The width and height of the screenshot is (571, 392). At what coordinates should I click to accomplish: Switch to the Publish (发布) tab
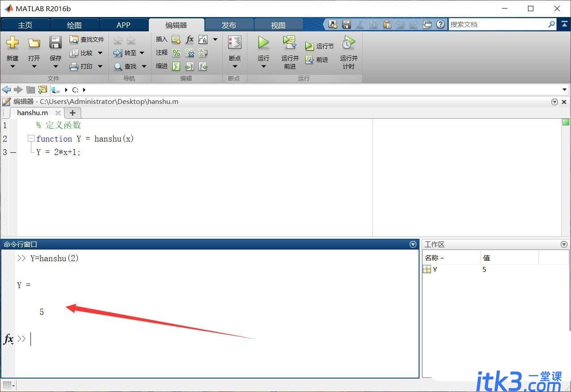coord(229,25)
